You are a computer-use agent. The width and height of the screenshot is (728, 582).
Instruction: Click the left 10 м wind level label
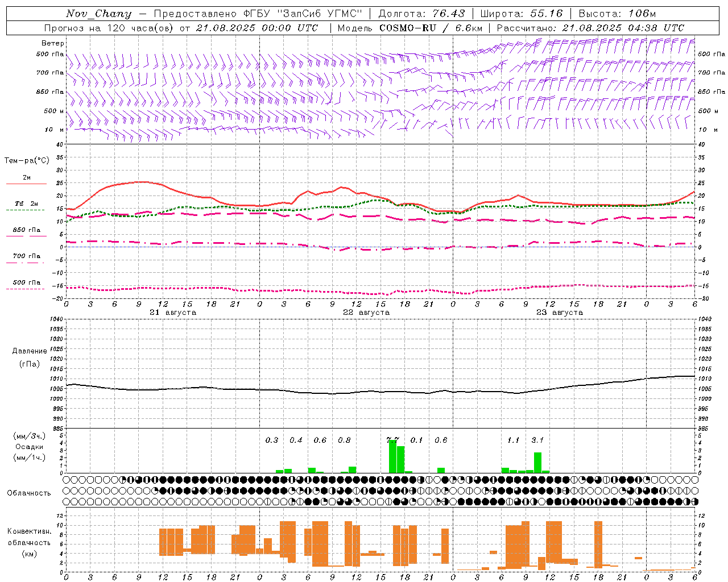point(55,130)
